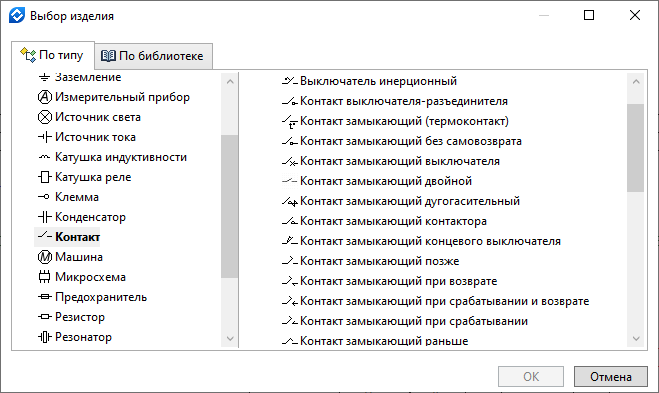
Task: Cancel the dialog with Отмена
Action: click(x=611, y=377)
